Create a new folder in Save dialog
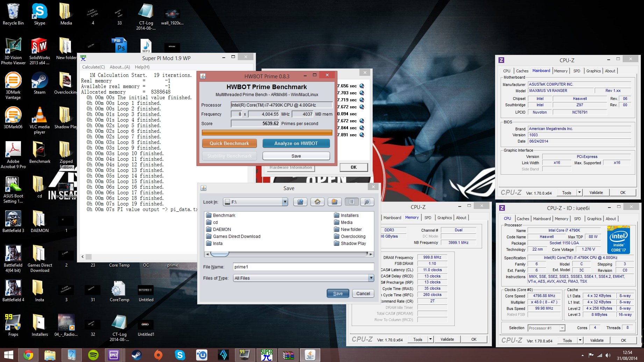This screenshot has height=362, width=644. pyautogui.click(x=335, y=202)
